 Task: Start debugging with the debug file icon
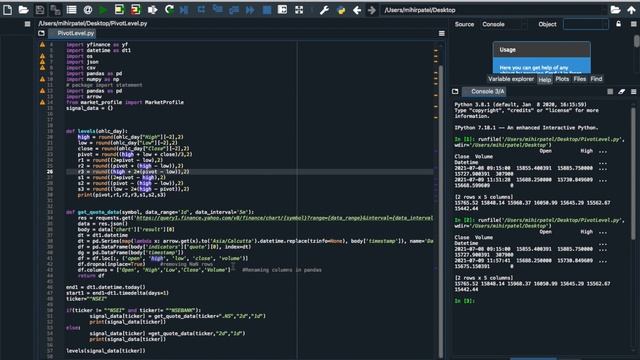(x=184, y=10)
